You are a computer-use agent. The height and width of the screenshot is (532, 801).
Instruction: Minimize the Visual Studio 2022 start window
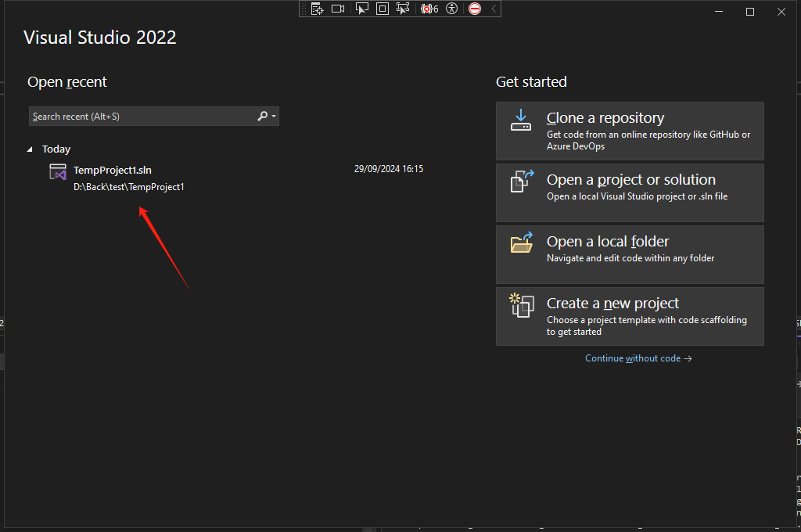coord(719,11)
